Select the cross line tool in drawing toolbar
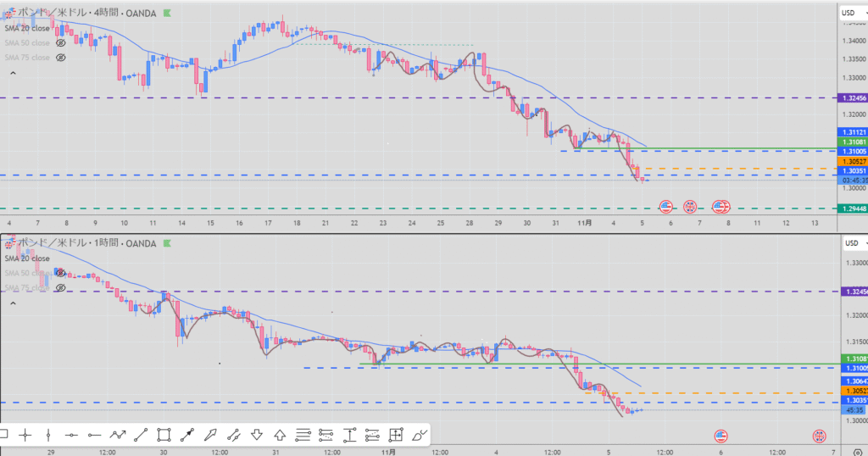This screenshot has width=868, height=456. pyautogui.click(x=25, y=435)
